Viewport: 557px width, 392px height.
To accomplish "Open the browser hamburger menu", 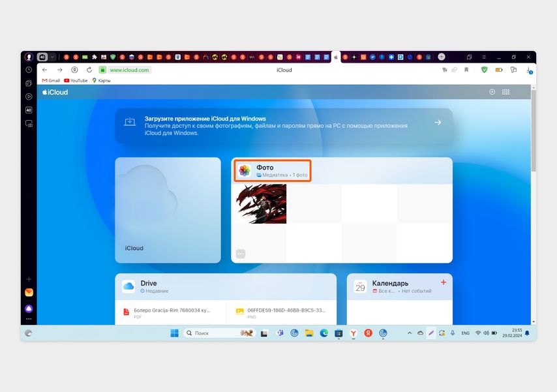I will pos(484,57).
